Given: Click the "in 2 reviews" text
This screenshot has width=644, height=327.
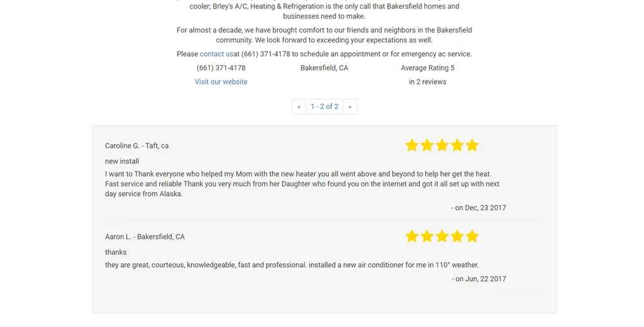Looking at the screenshot, I should pos(428,82).
